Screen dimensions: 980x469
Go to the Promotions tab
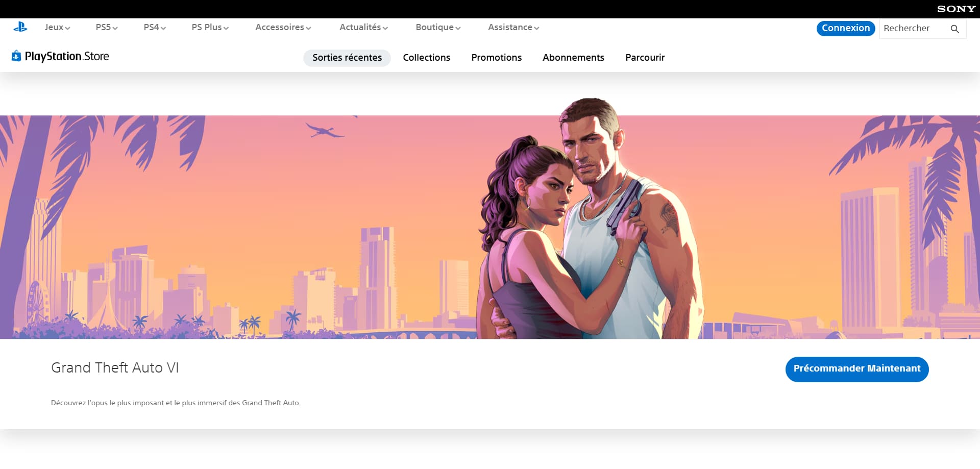coord(497,58)
